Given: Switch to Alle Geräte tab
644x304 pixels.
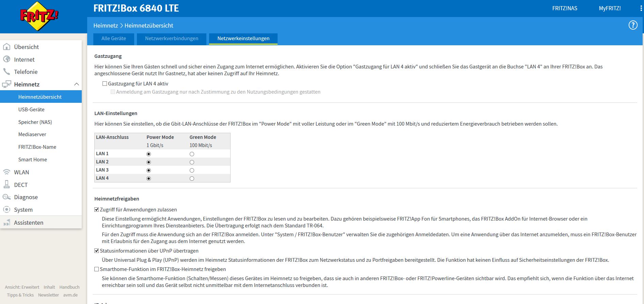Looking at the screenshot, I should 114,38.
